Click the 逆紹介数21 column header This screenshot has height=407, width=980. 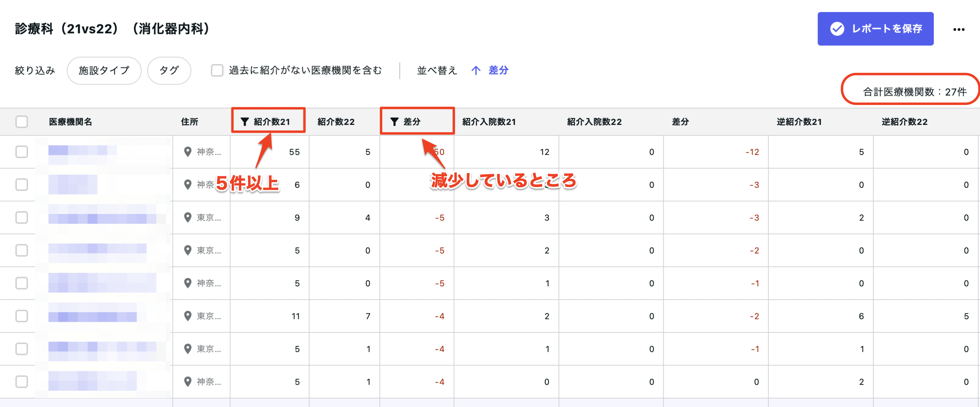(799, 122)
